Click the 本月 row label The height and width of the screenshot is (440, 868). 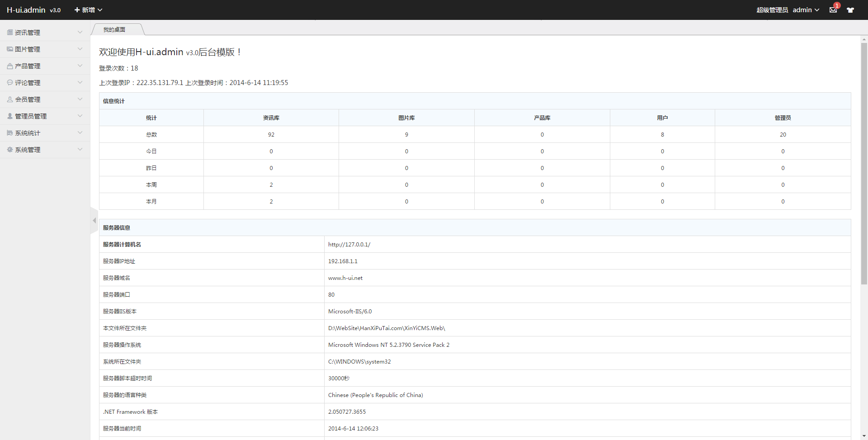(151, 202)
